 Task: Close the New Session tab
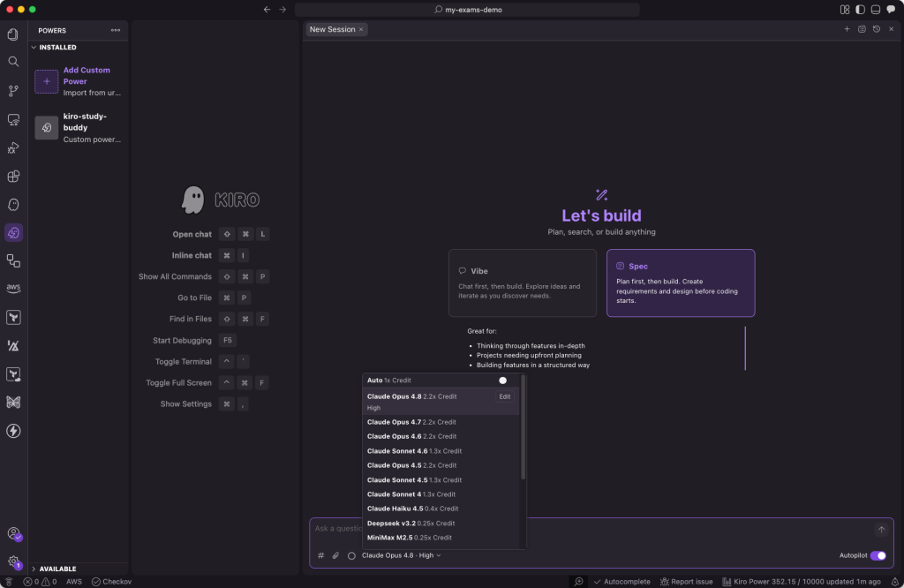click(361, 29)
